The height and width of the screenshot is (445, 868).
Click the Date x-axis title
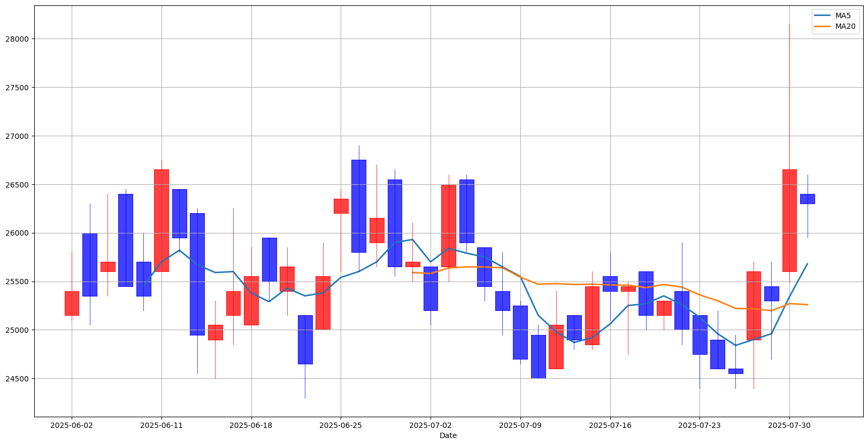448,435
